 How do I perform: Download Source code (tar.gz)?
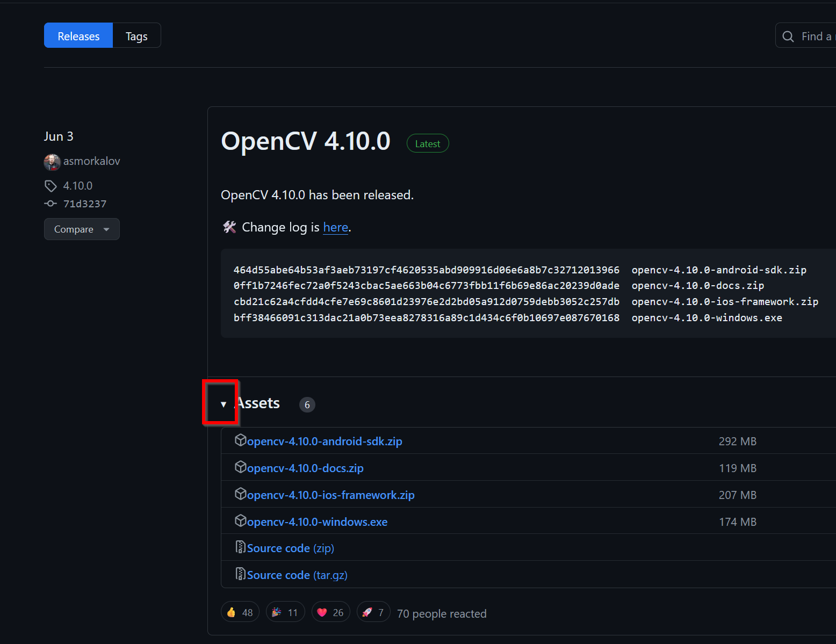click(x=297, y=575)
